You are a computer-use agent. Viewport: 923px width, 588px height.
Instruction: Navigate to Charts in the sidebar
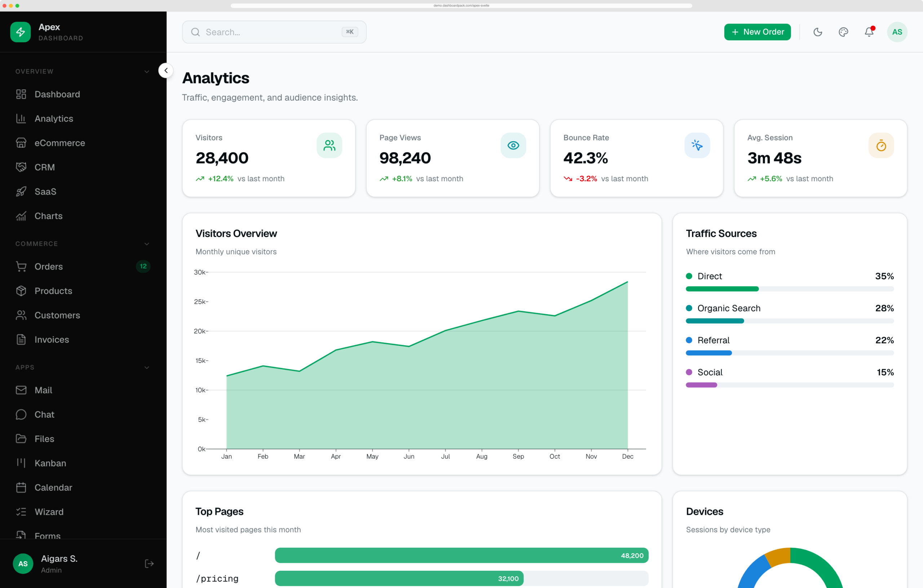83,216
